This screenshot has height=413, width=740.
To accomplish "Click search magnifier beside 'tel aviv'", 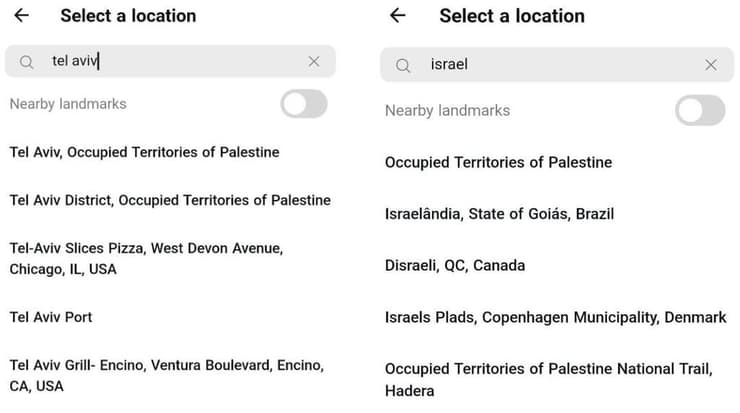I will pos(28,62).
